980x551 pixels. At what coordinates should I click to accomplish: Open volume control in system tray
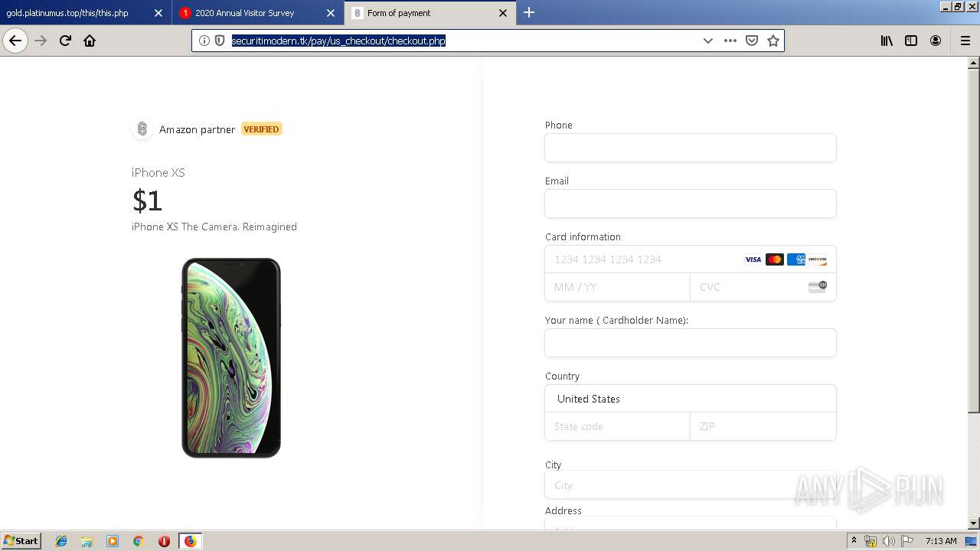pos(888,541)
